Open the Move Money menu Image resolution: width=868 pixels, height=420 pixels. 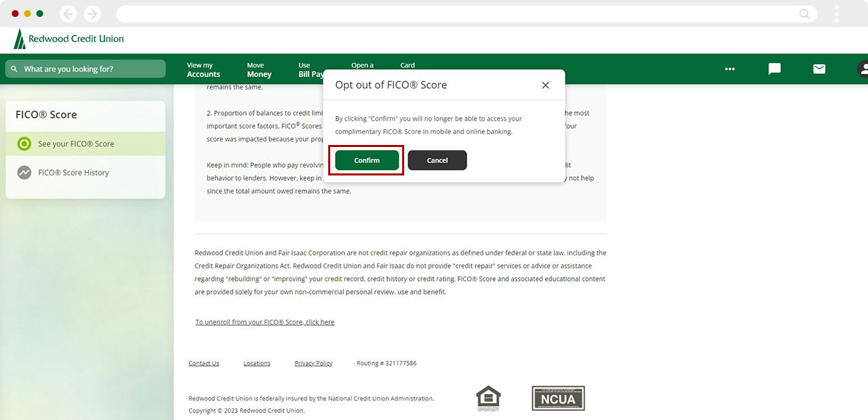[x=259, y=70]
